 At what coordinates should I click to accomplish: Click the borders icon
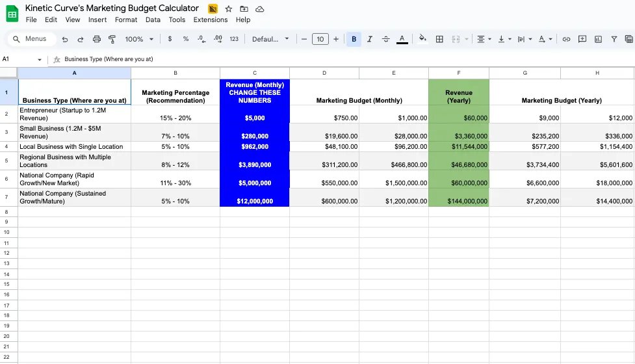tap(439, 39)
